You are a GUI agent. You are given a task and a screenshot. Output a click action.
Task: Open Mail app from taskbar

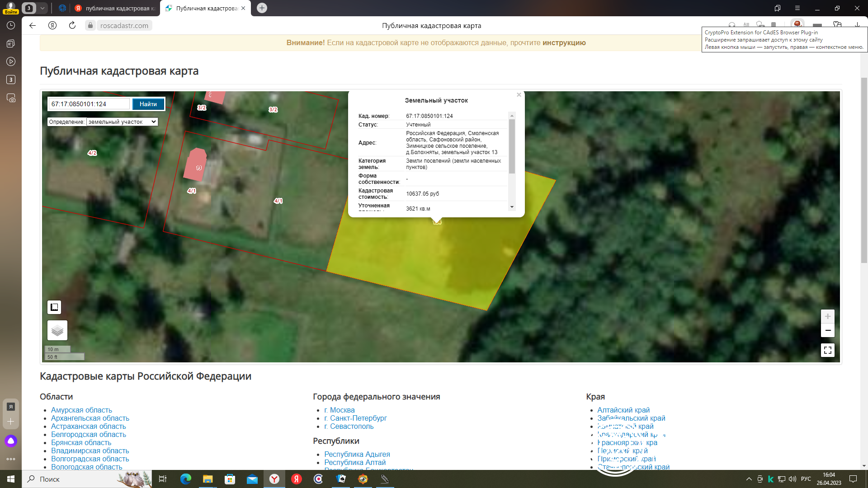pos(252,479)
